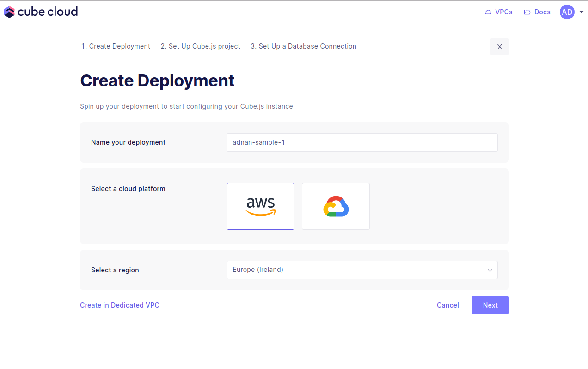Click the 'Name your deployment' label

point(128,142)
